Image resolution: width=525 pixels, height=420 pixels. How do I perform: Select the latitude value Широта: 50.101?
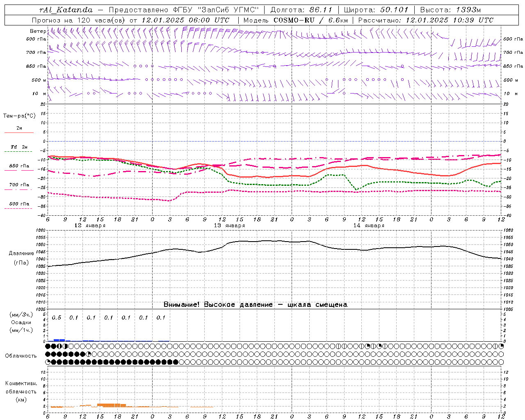376,10
